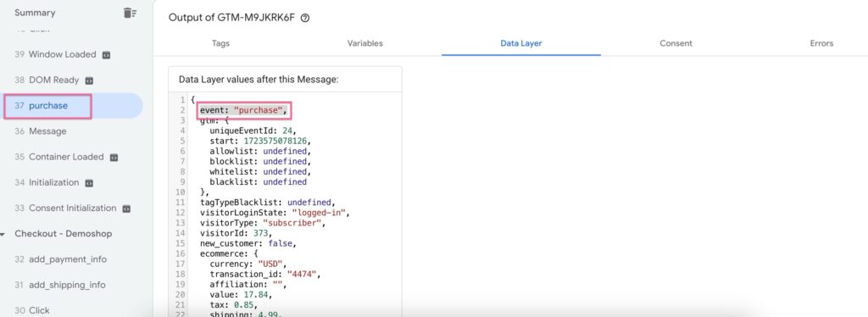Open the Data Layer tab
This screenshot has height=317, width=868.
point(521,43)
